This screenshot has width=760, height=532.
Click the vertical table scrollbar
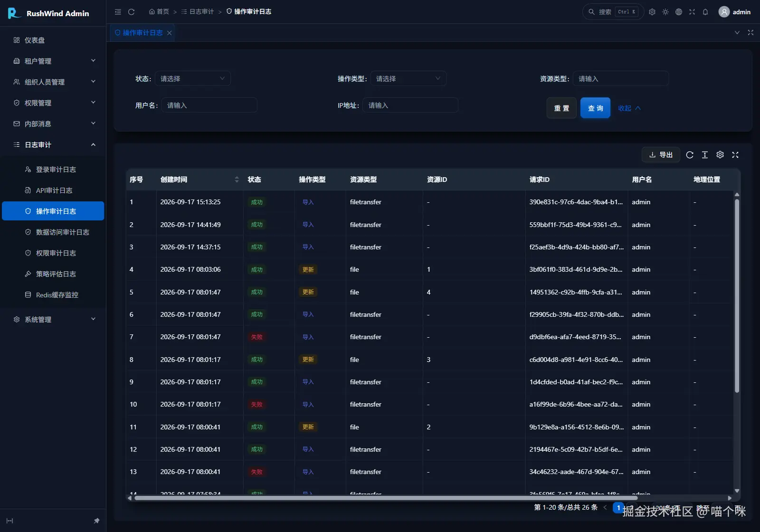[737, 295]
